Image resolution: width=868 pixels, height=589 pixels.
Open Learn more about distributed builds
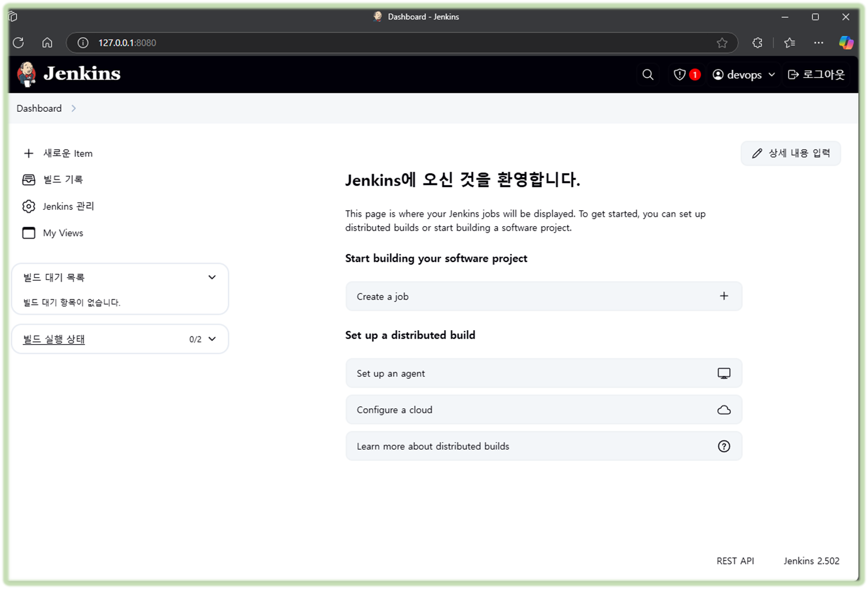[x=544, y=446]
